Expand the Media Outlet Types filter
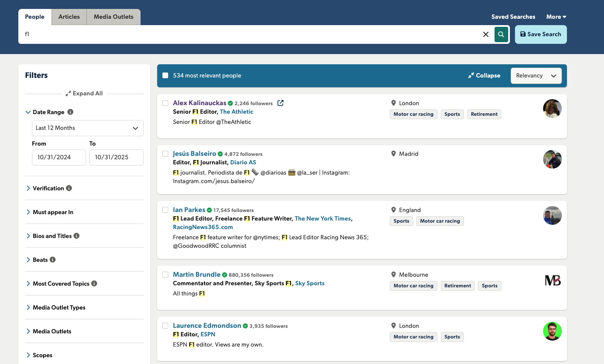 pyautogui.click(x=59, y=307)
